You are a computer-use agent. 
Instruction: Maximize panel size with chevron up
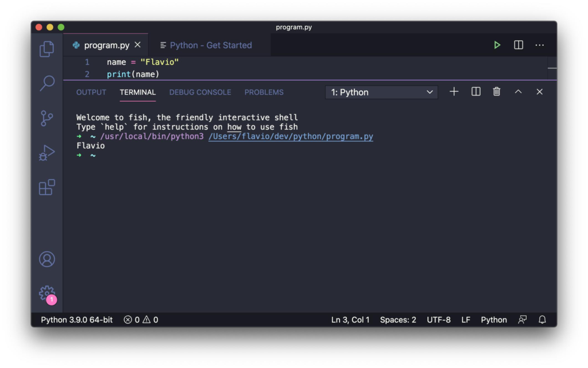(518, 92)
